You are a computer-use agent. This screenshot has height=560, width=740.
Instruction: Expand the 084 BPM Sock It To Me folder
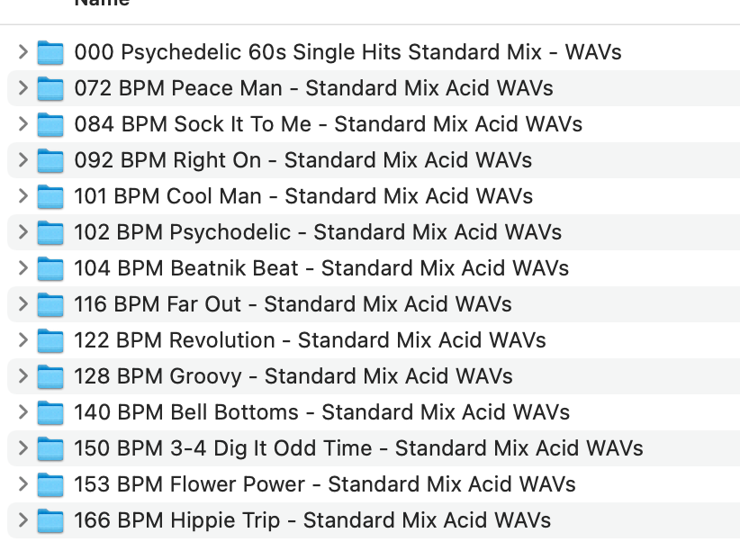23,124
